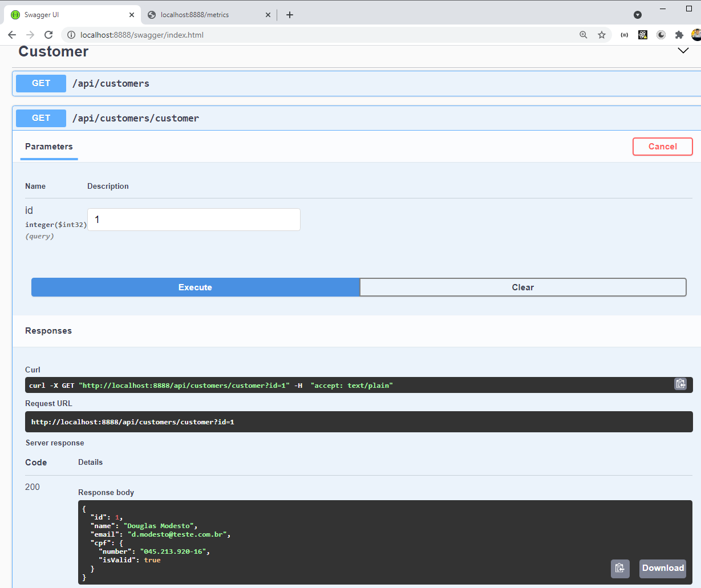Close the Swagger UI tab
Image resolution: width=701 pixels, height=588 pixels.
click(x=132, y=15)
